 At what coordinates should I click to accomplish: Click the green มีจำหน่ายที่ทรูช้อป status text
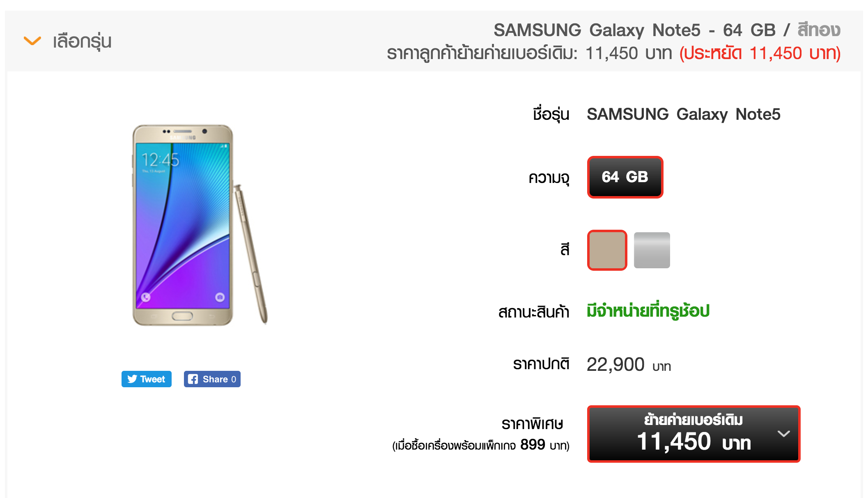click(x=648, y=311)
